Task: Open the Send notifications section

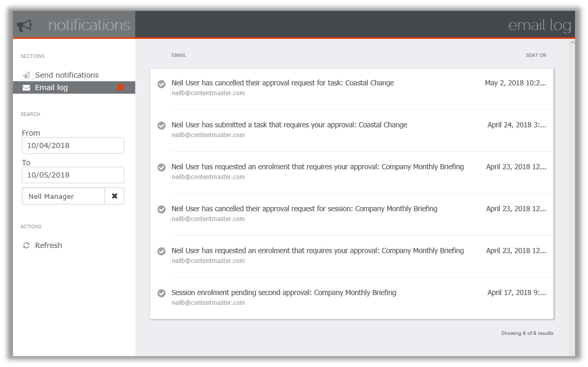Action: point(66,75)
